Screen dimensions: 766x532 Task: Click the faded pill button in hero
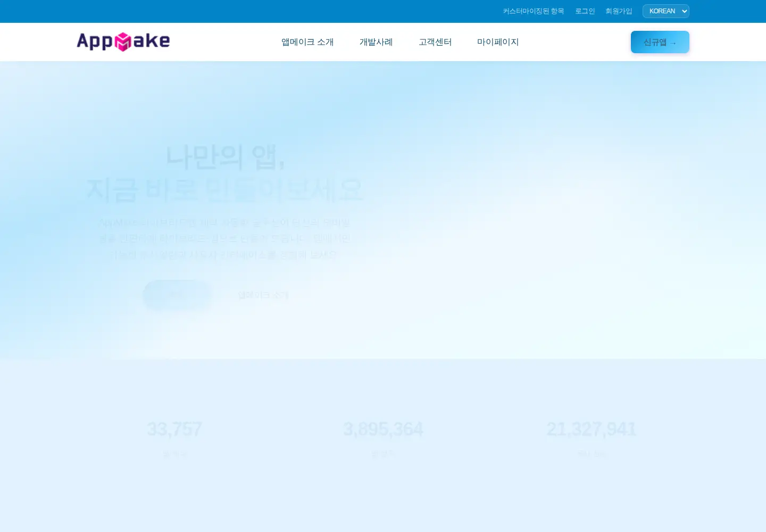pos(177,295)
